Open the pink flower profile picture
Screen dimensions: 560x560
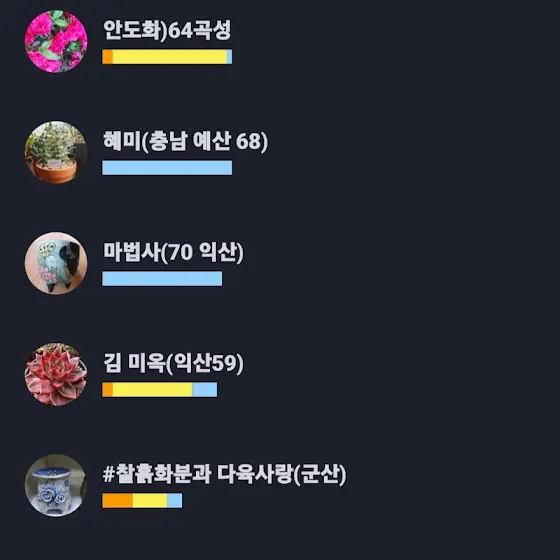56,41
